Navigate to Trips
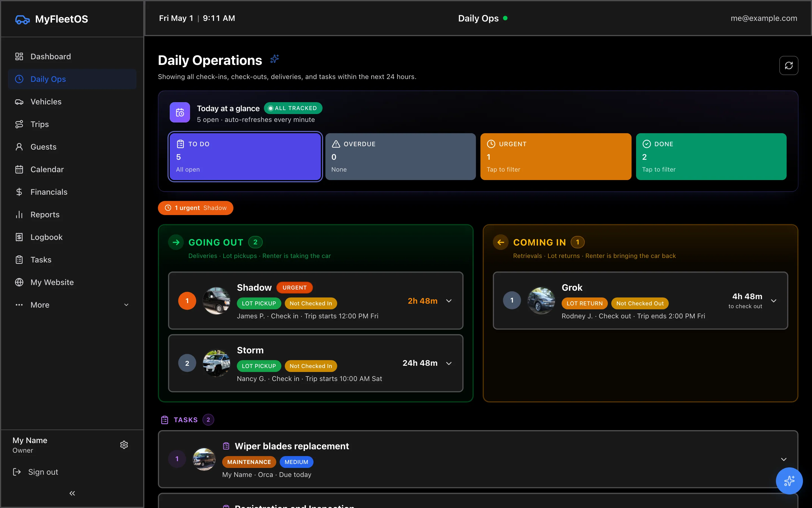 (x=72, y=124)
